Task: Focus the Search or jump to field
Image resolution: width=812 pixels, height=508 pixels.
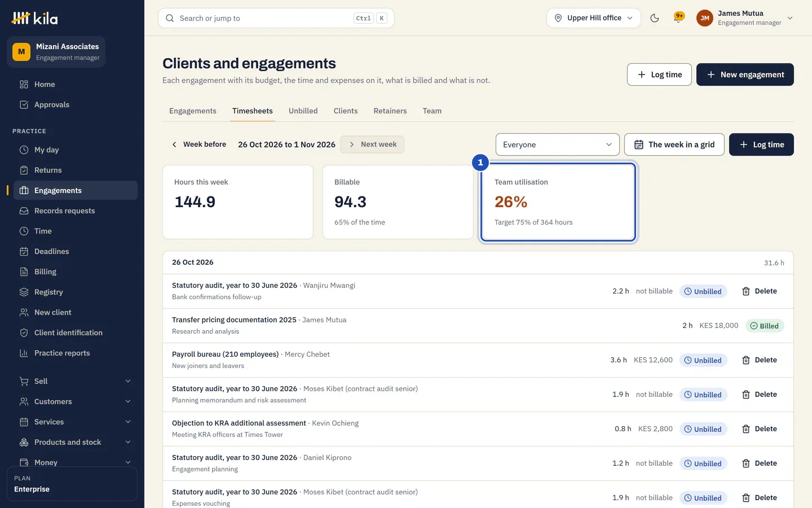Action: coord(276,18)
